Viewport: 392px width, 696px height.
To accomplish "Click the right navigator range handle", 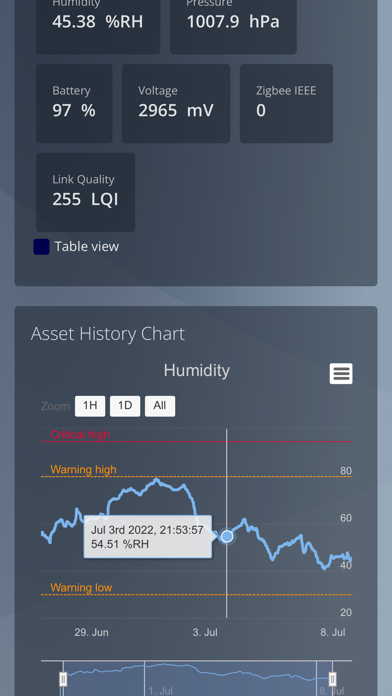I will pyautogui.click(x=333, y=679).
